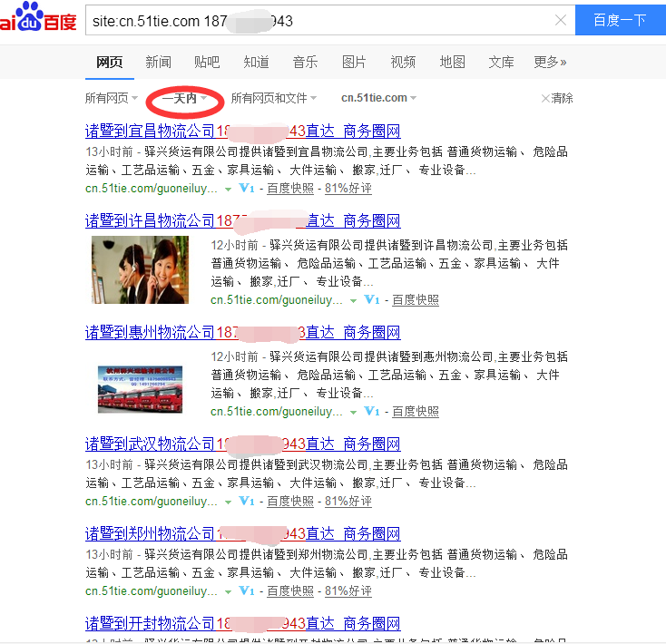Image resolution: width=666 pixels, height=644 pixels.
Task: Click 清除 to clear filters
Action: tap(556, 98)
